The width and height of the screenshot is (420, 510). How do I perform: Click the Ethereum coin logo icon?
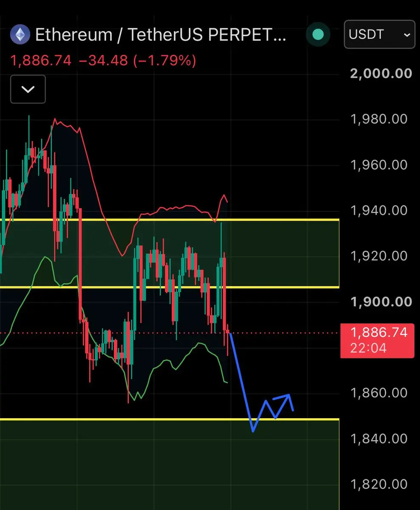20,34
